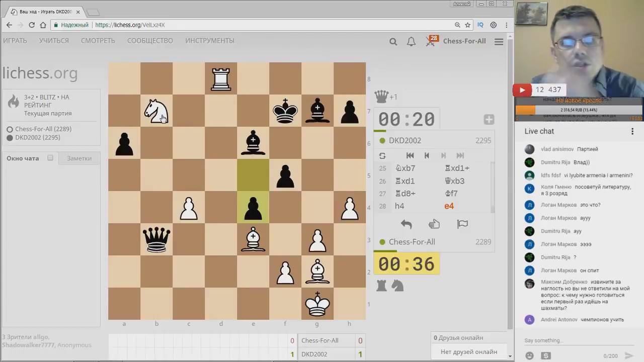Open the СМОТРЕТЬ menu
Screen dimensions: 644x362
(98, 41)
